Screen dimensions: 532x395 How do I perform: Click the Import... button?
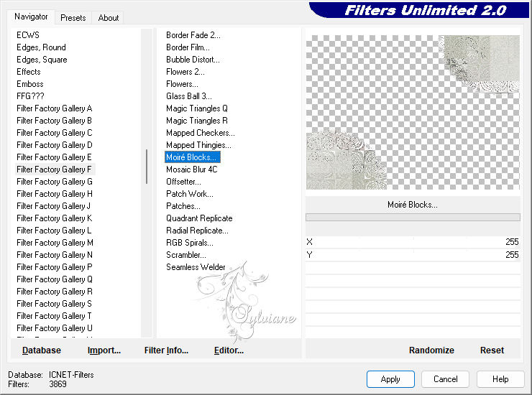coord(104,350)
